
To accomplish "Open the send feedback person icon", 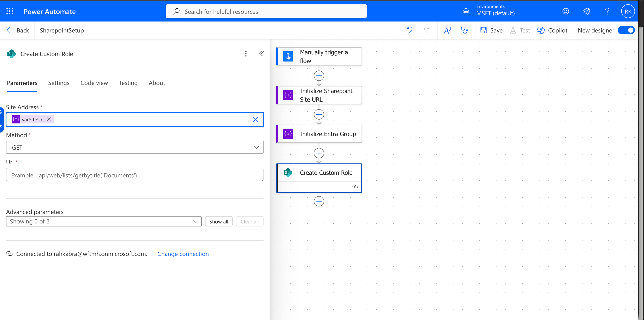I will coord(447,30).
